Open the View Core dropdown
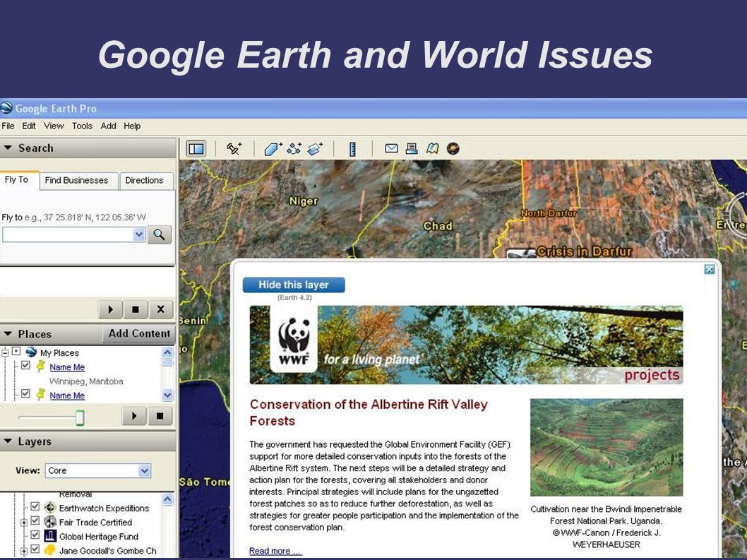The height and width of the screenshot is (560, 747). click(145, 470)
